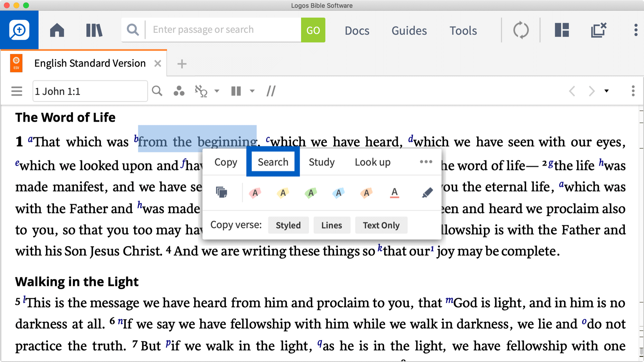Viewport: 644px width, 362px height.
Task: Click the close all panels icon
Action: (x=599, y=30)
